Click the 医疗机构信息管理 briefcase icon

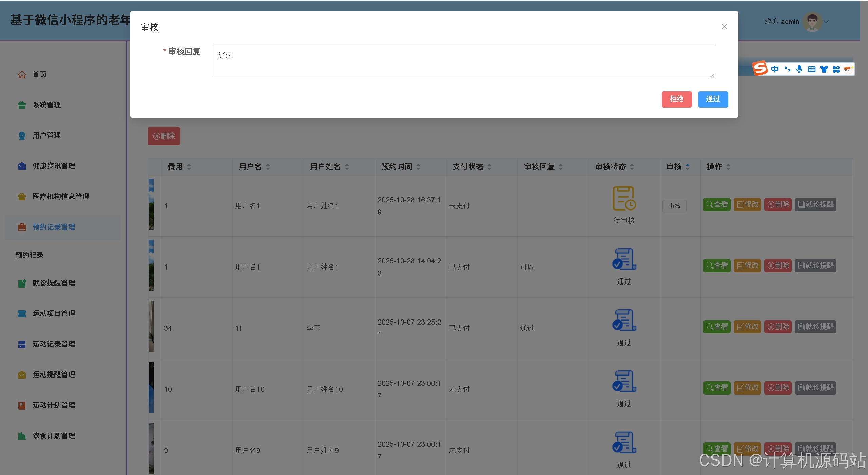tap(22, 197)
